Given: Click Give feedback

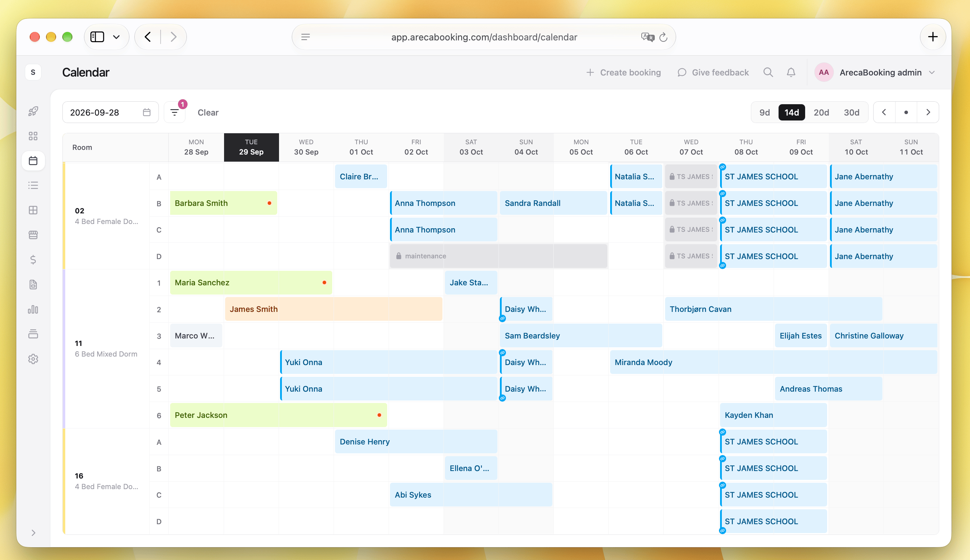Looking at the screenshot, I should coord(713,72).
